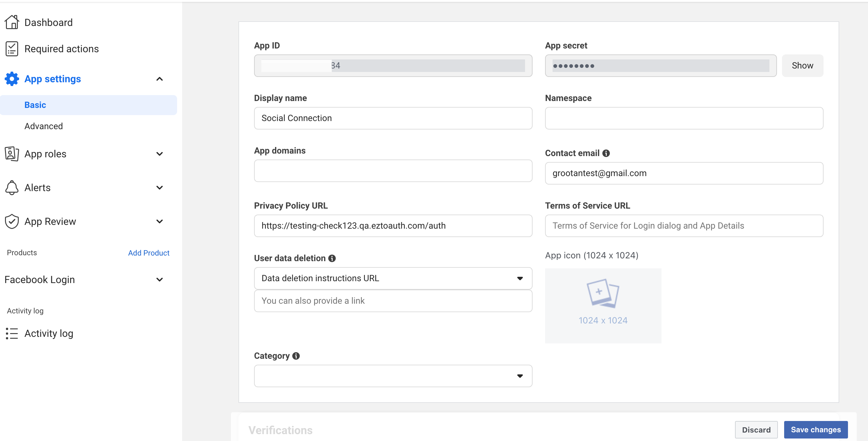Click the App Review label
This screenshot has width=868, height=441.
click(x=50, y=221)
